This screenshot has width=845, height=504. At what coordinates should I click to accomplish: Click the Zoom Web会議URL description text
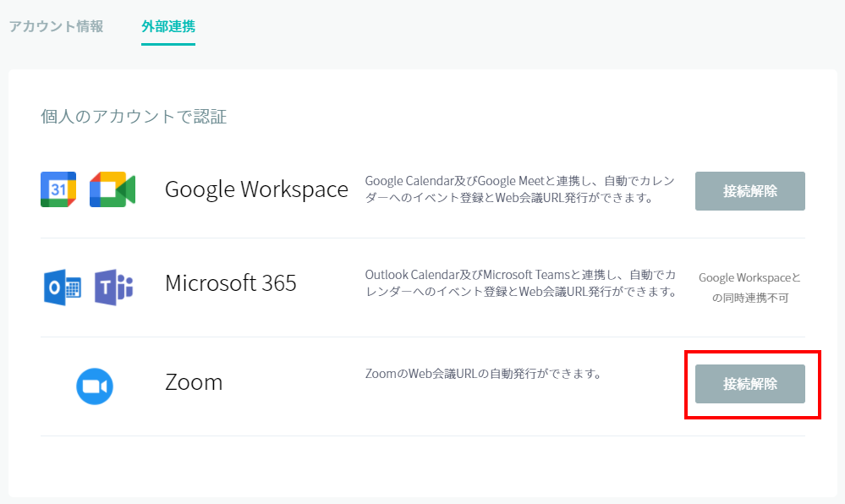pyautogui.click(x=483, y=373)
